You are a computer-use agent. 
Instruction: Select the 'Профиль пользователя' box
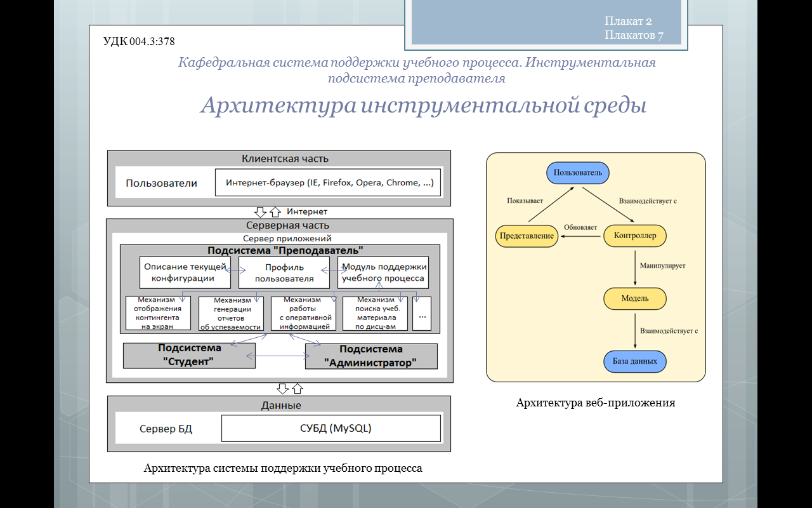[x=284, y=272]
